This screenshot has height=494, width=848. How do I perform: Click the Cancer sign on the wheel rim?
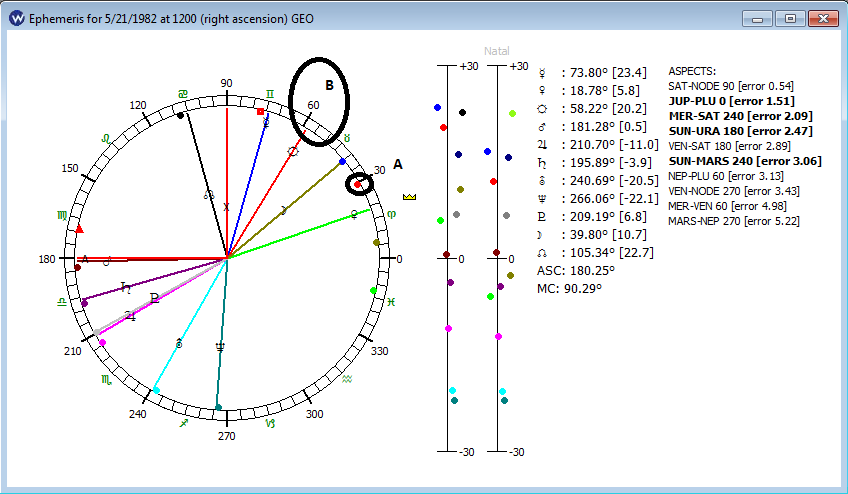tap(183, 94)
